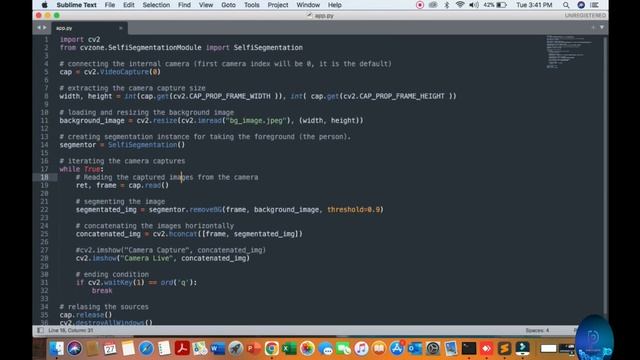Open Messages blue bubble icon in Dock
The image size is (640, 360).
[325, 348]
